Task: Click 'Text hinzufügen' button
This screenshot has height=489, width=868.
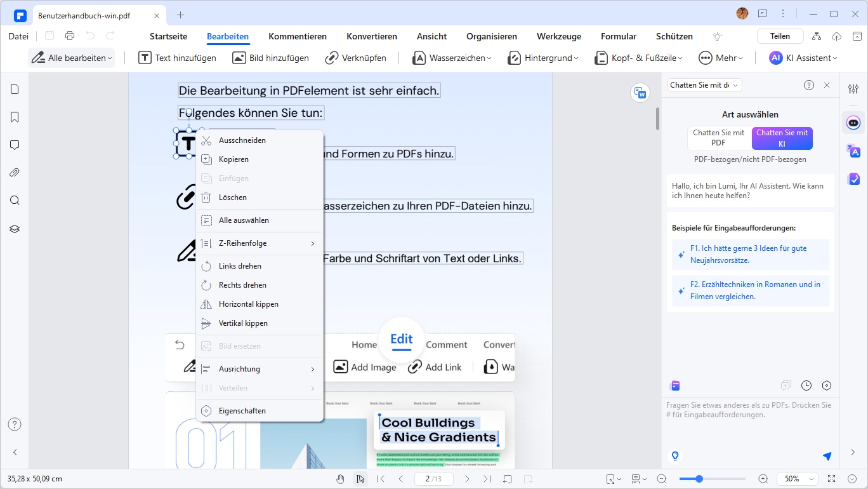Action: [x=178, y=58]
